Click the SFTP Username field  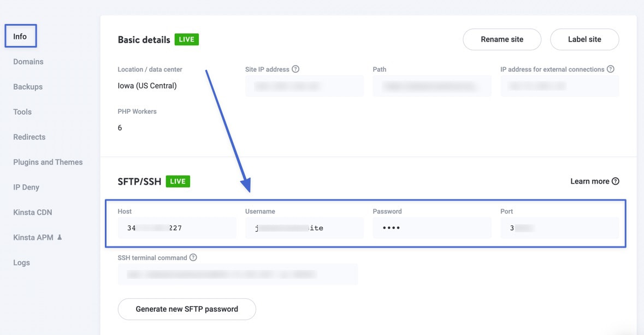[304, 227]
